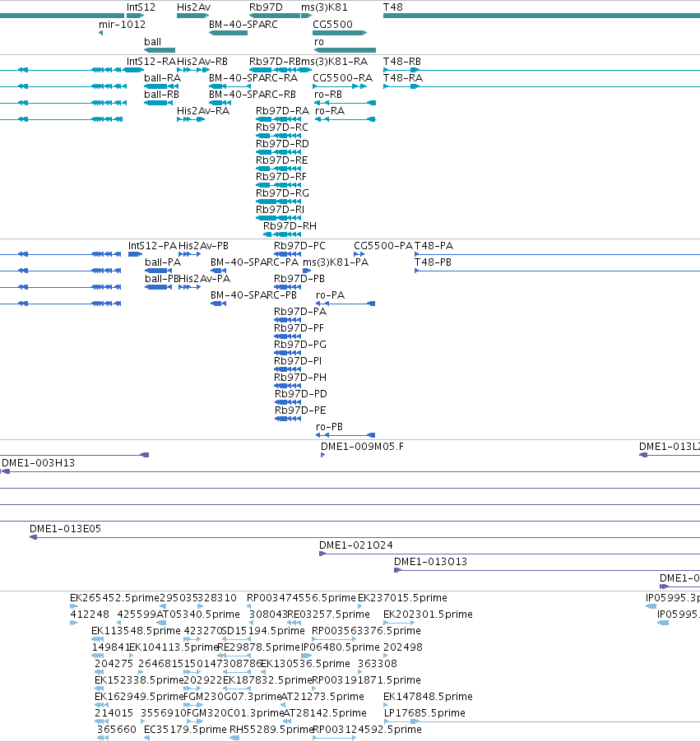Click EST EK152338.5prime
The image size is (700, 742).
click(x=139, y=680)
